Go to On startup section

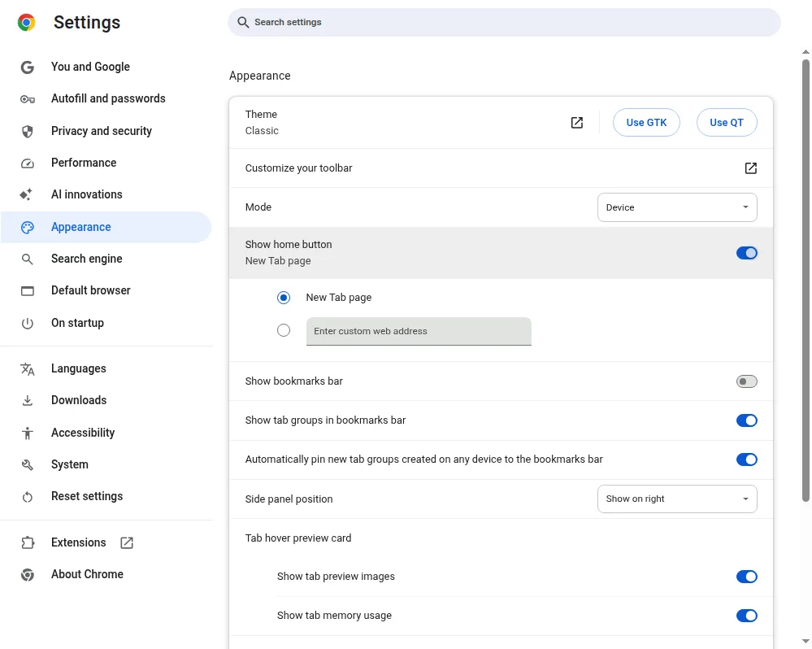coord(106,323)
